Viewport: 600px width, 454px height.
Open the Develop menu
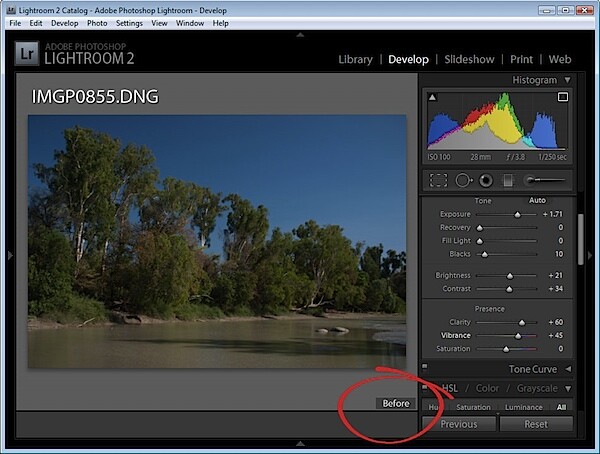65,23
